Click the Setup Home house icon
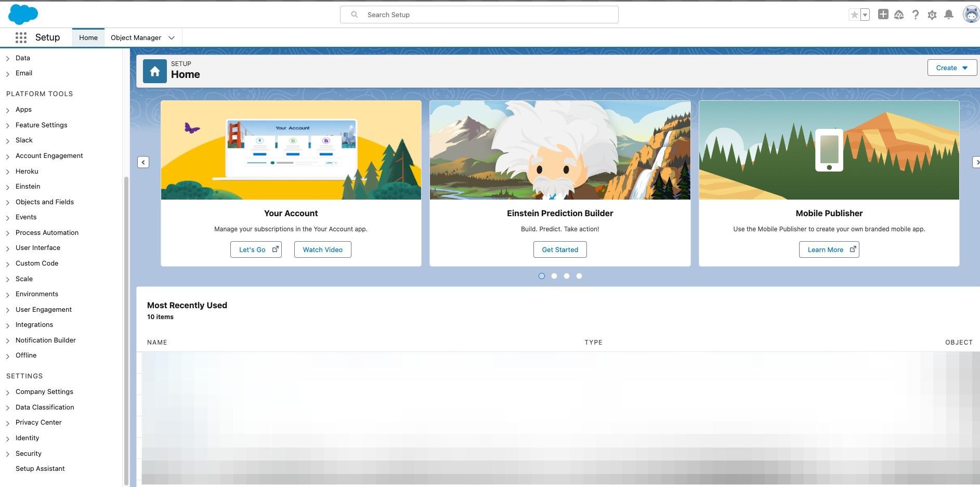Screen dimensions: 980x487 (x=155, y=71)
